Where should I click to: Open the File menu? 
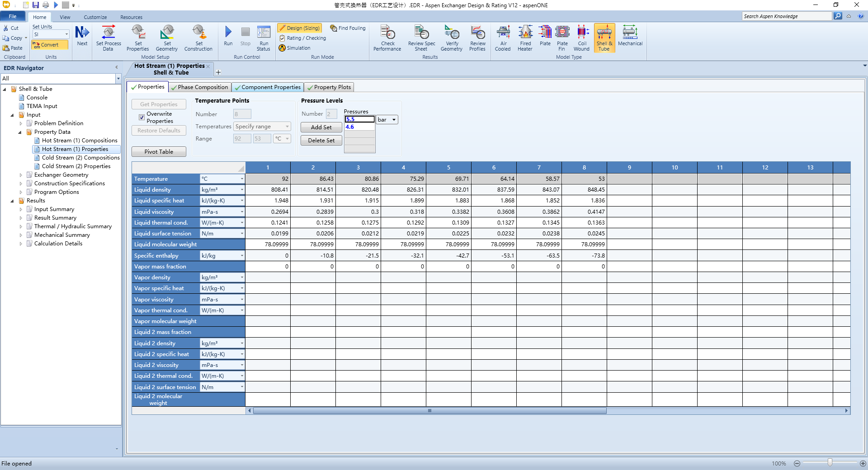coord(13,16)
